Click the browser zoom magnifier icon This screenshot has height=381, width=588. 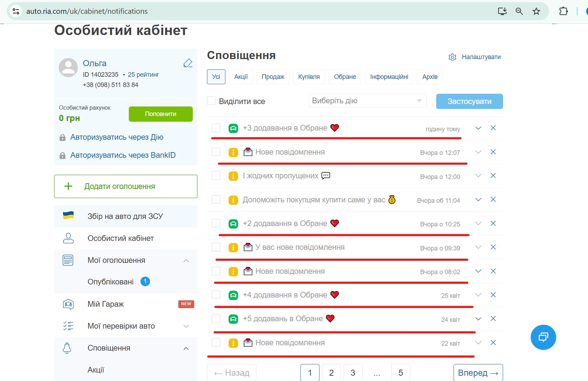tap(519, 11)
